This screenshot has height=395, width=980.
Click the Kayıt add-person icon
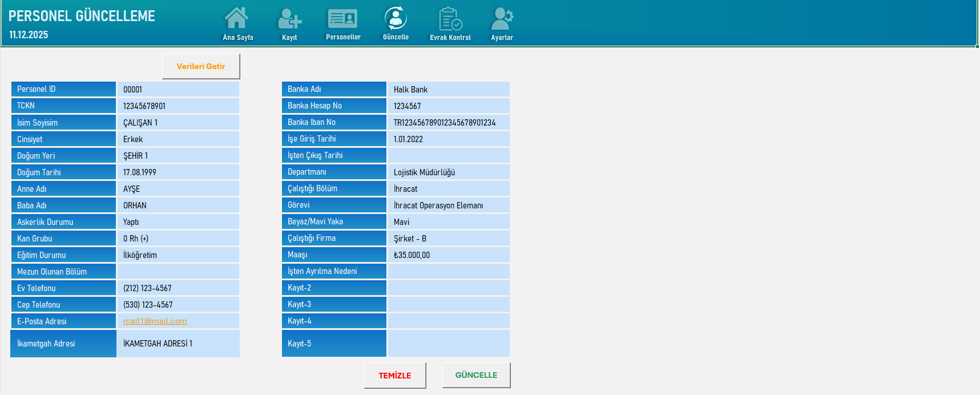click(289, 19)
